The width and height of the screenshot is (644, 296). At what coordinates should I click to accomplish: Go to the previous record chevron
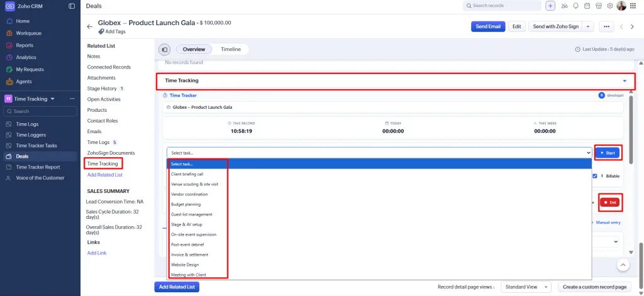tap(621, 26)
